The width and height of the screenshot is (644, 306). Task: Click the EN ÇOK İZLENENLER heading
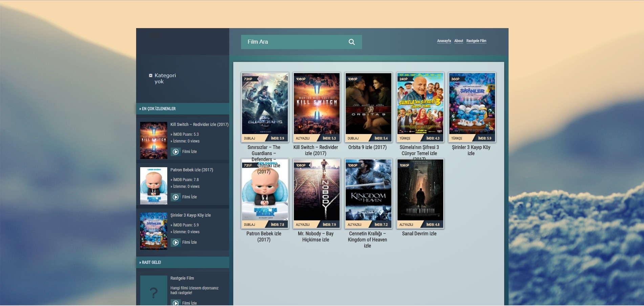157,109
